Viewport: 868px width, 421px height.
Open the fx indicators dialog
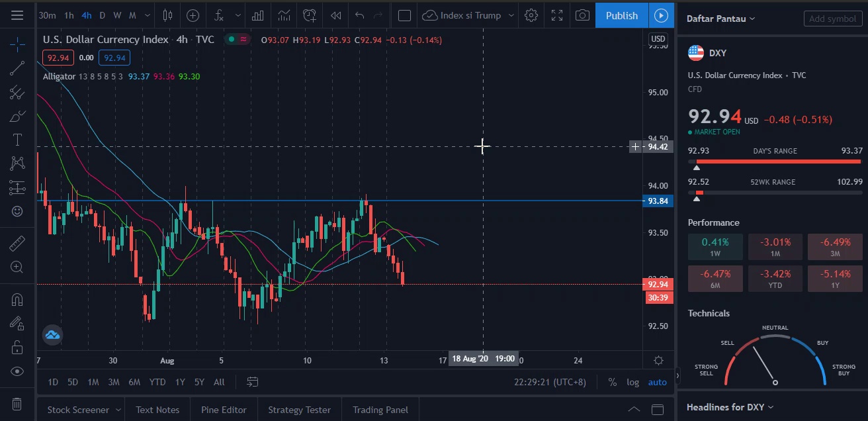(x=219, y=15)
